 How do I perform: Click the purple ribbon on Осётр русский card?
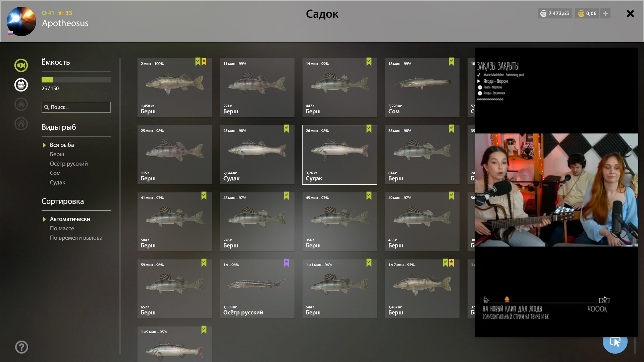286,263
